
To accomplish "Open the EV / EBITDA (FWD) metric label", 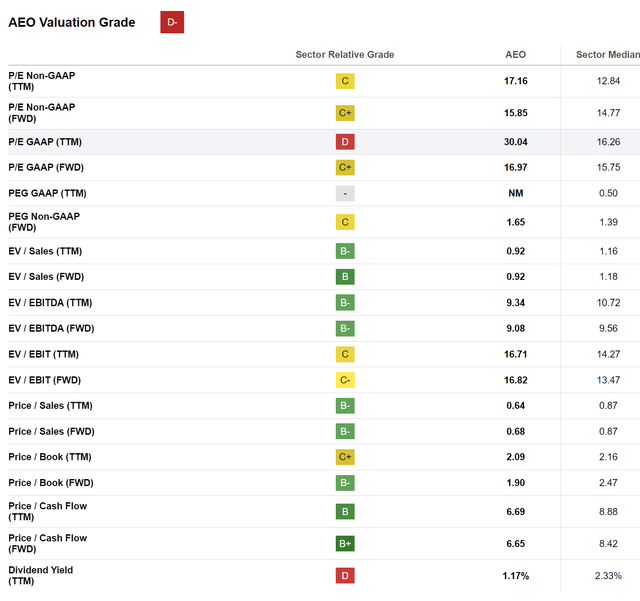I will [51, 328].
